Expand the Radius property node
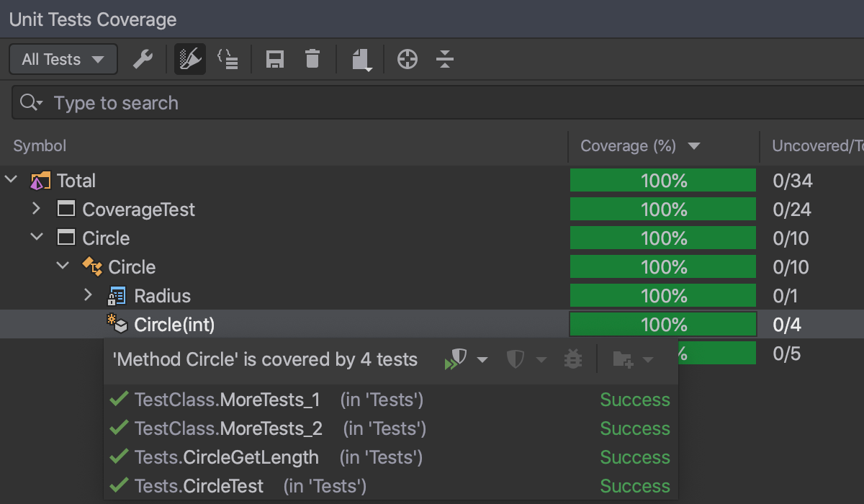864x504 pixels. (x=89, y=295)
